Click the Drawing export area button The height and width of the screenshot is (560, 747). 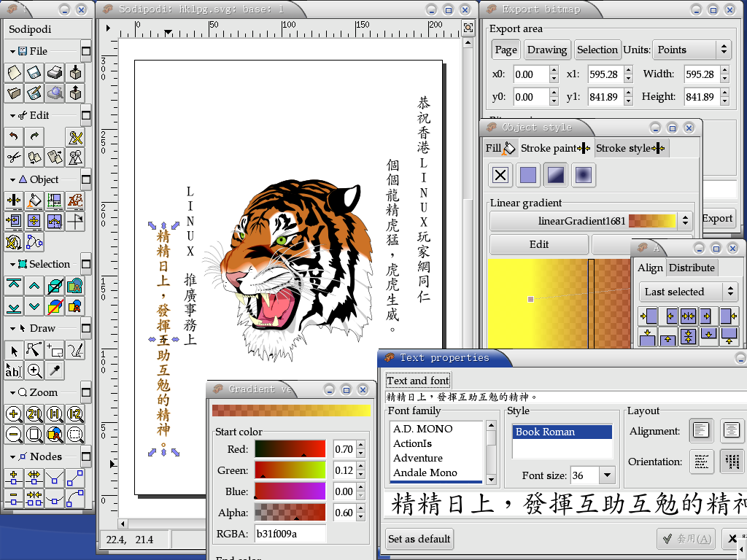click(547, 50)
